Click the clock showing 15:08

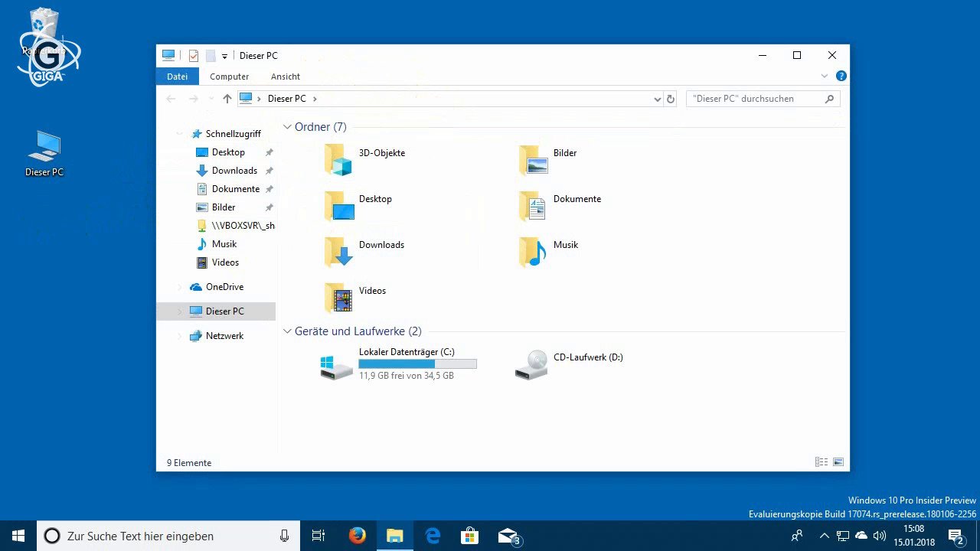913,529
